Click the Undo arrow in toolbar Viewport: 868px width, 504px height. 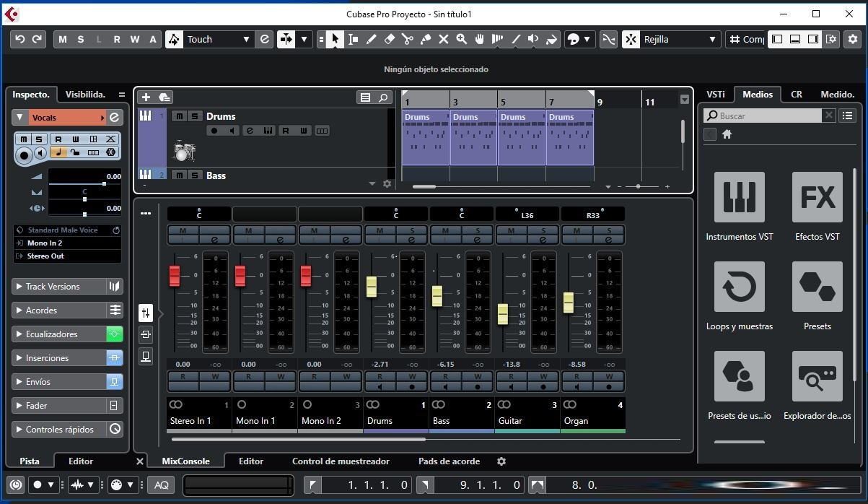click(x=20, y=39)
